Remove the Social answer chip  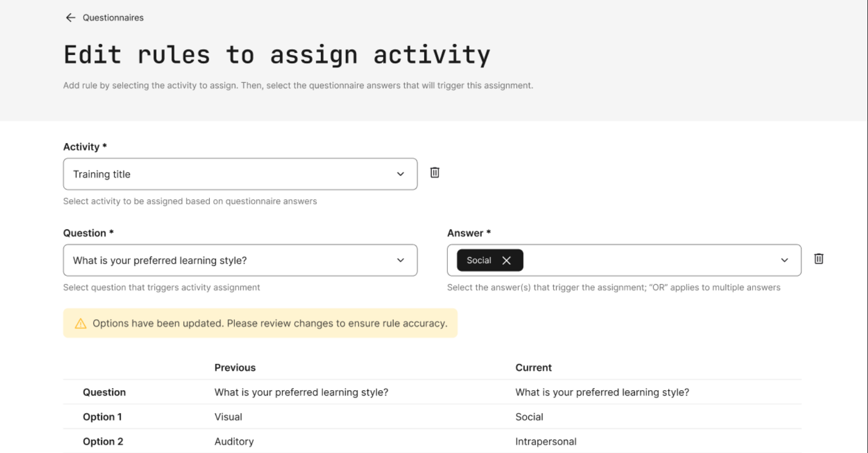506,260
